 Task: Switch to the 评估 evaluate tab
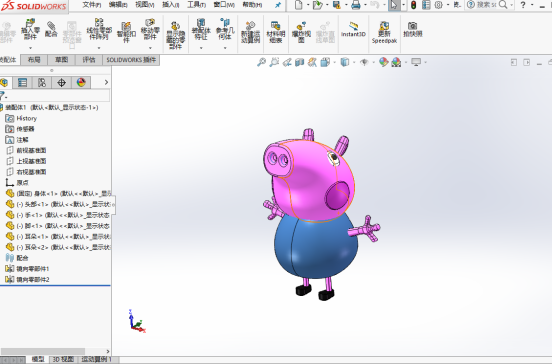click(x=89, y=60)
